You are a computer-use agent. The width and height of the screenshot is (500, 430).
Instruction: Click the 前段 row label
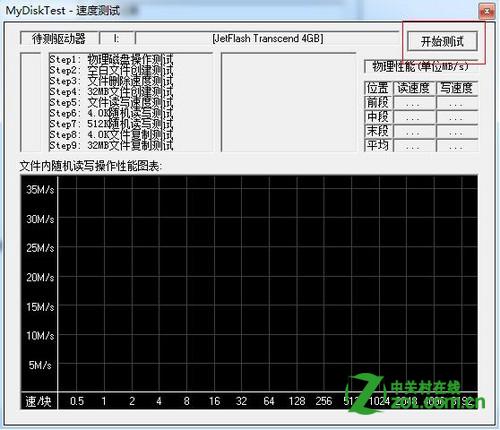[x=378, y=102]
